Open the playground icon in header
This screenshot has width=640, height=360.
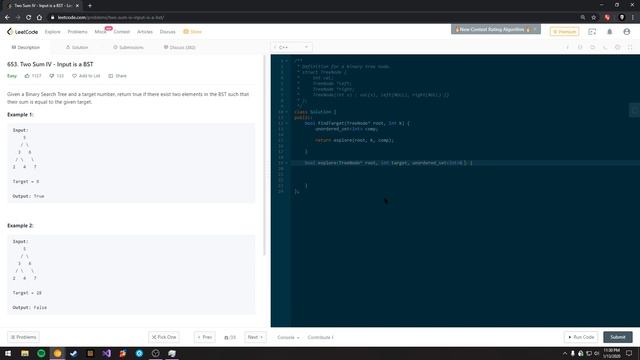(592, 31)
